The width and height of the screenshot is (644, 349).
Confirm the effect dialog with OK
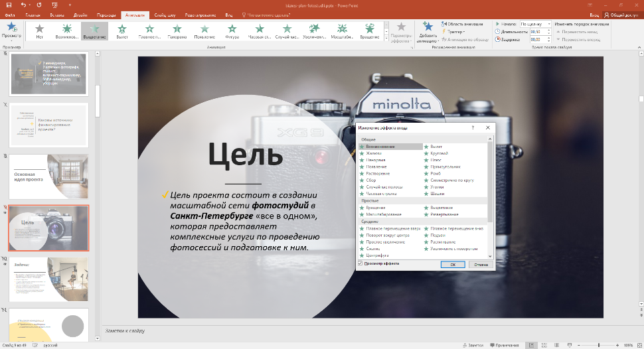point(453,265)
